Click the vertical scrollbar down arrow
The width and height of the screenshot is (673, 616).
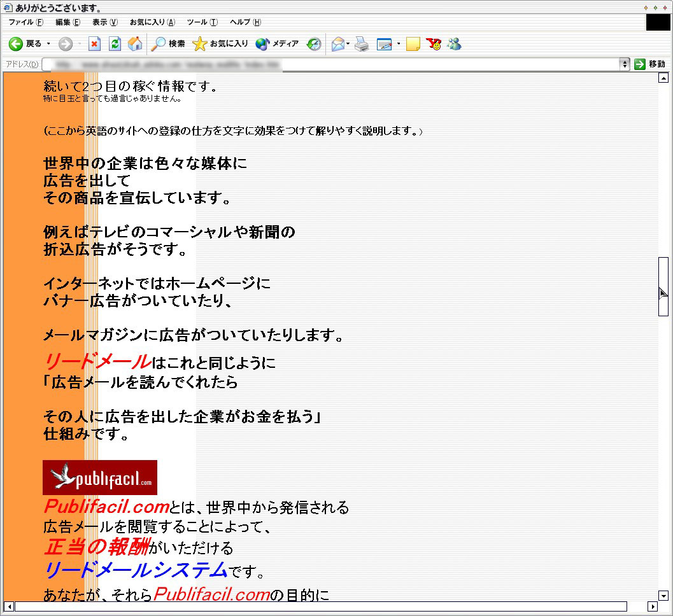click(x=663, y=596)
